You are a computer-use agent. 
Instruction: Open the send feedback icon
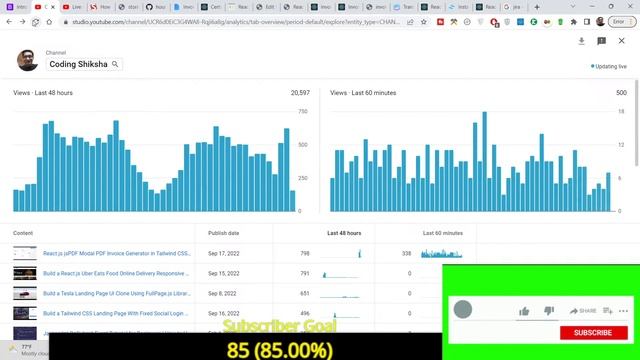click(x=601, y=41)
